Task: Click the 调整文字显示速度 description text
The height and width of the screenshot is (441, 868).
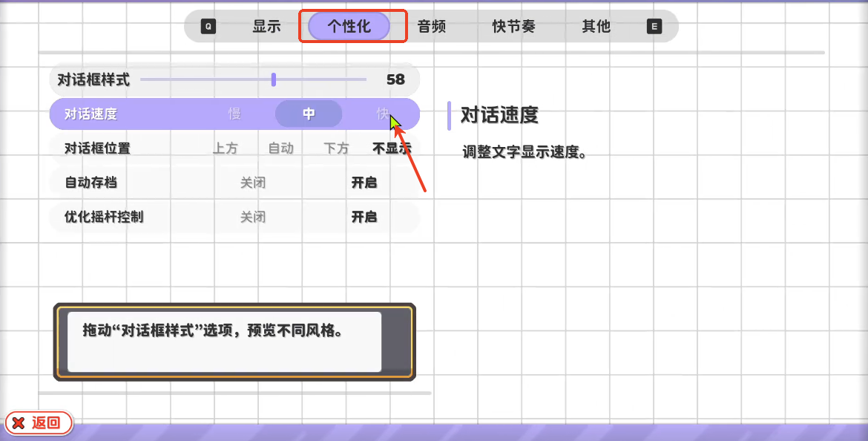Action: [525, 151]
